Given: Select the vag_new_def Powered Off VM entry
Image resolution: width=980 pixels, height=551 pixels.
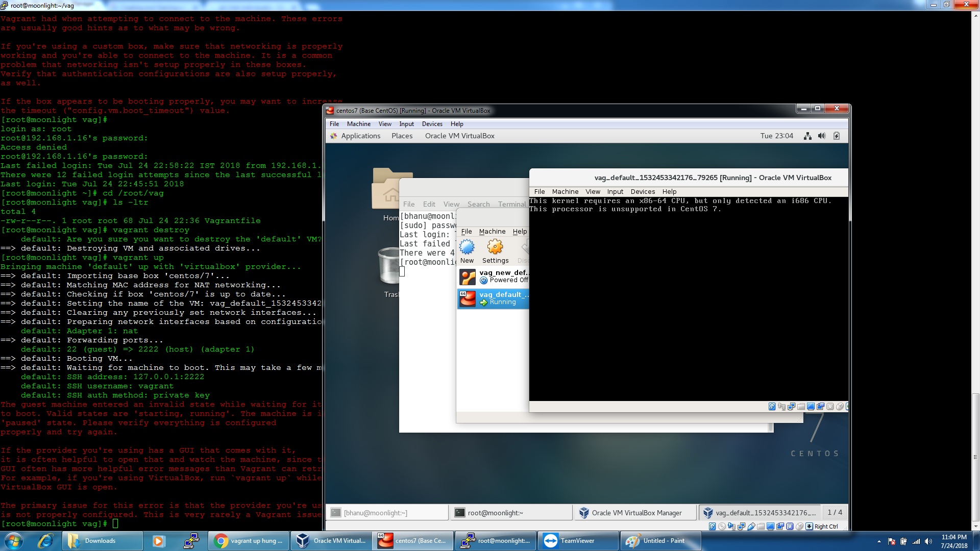Looking at the screenshot, I should pyautogui.click(x=493, y=277).
